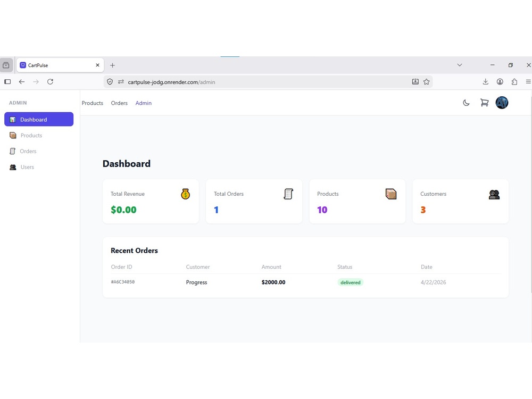Click order ID #A6C34050
Viewport: 532px width, 399px height.
(123, 282)
